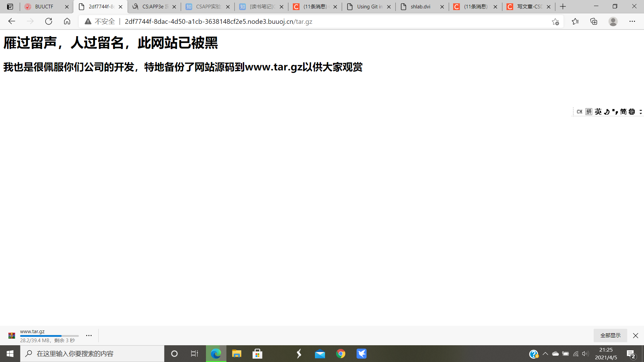Open the Edge settings and more menu
This screenshot has width=644, height=362.
click(633, 21)
